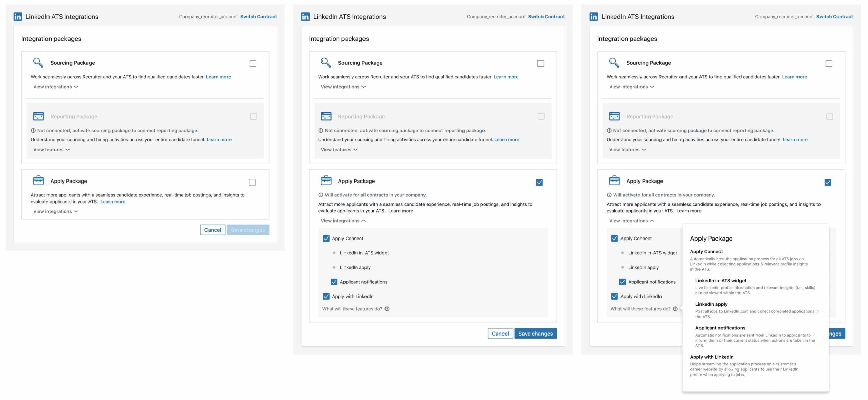This screenshot has height=400, width=868.
Task: Click help icon after 'What will these features do?' middle panel
Action: coord(387,309)
